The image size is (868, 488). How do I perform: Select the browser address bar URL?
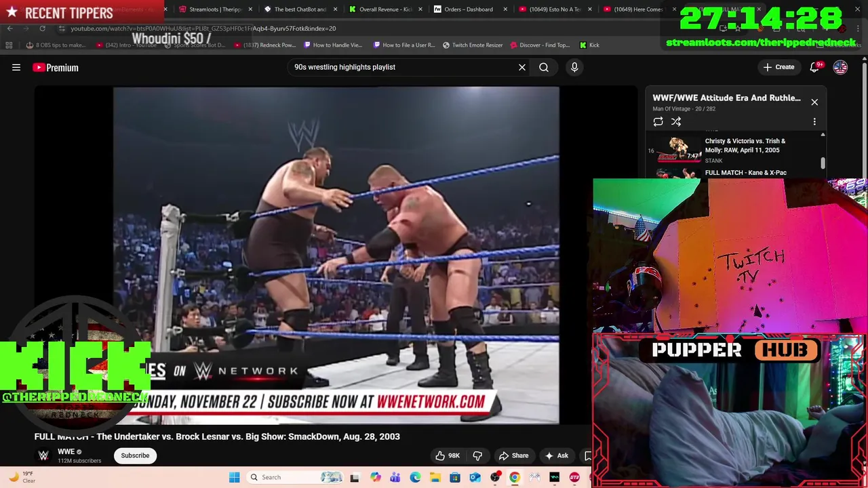pos(203,28)
